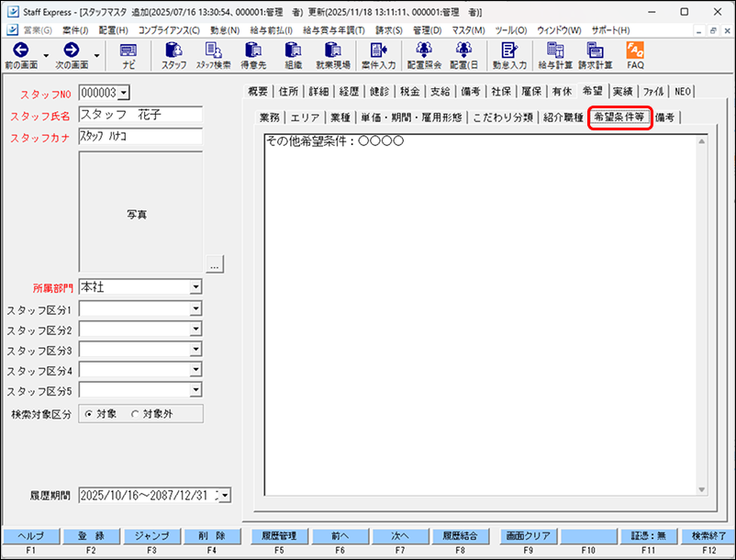Expand the スタッフ区分1 combo box

point(195,309)
